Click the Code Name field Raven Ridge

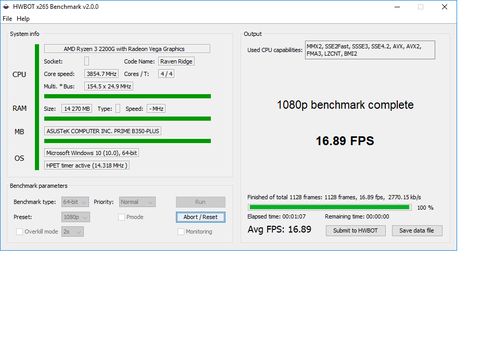(x=176, y=61)
